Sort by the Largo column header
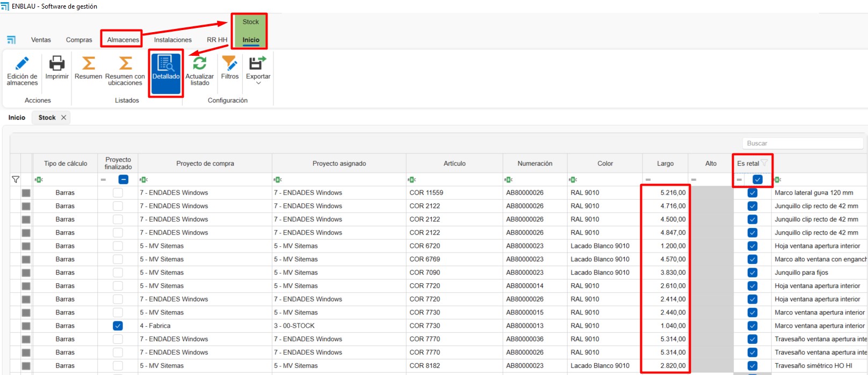This screenshot has height=375, width=868. (665, 164)
